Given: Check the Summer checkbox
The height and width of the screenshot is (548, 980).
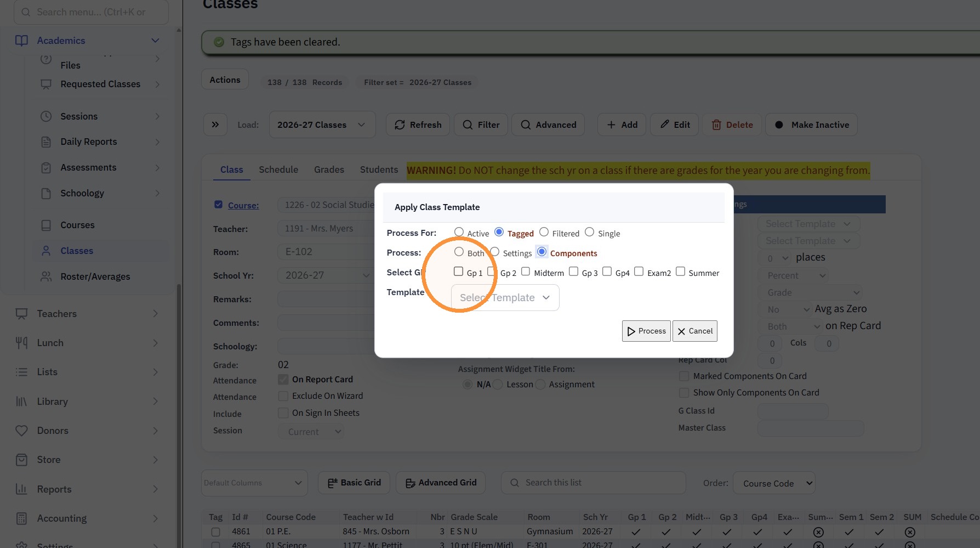Looking at the screenshot, I should [681, 272].
